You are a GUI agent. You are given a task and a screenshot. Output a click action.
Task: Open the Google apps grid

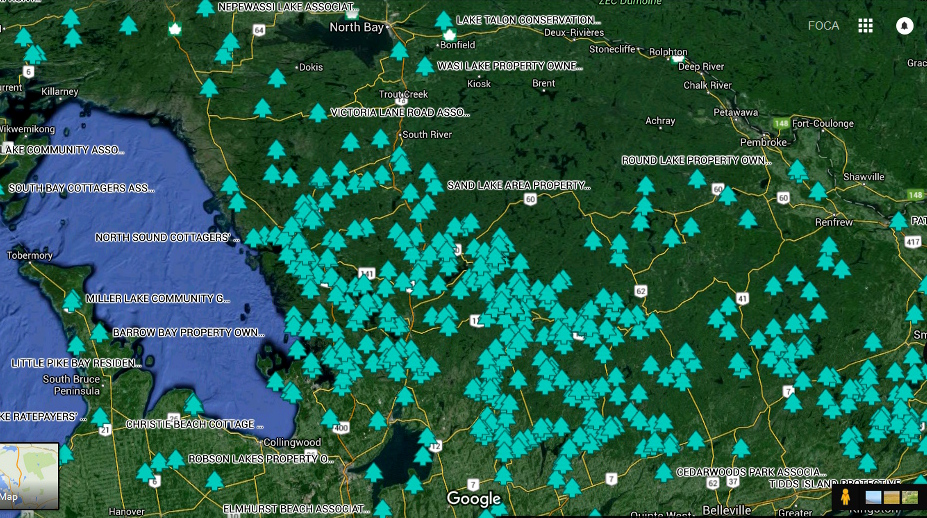pyautogui.click(x=866, y=26)
